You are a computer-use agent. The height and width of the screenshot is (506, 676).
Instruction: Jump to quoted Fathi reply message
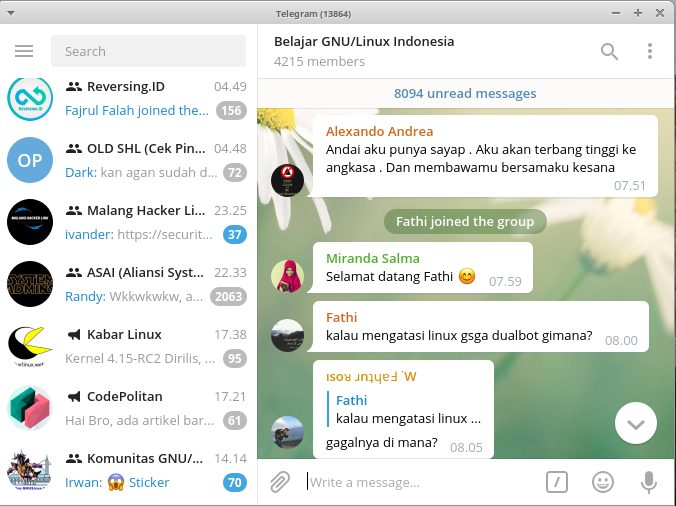(x=404, y=409)
